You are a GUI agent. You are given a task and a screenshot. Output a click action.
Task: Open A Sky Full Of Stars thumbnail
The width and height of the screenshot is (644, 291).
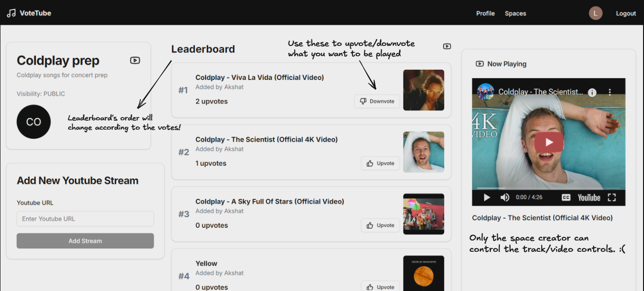(x=424, y=214)
